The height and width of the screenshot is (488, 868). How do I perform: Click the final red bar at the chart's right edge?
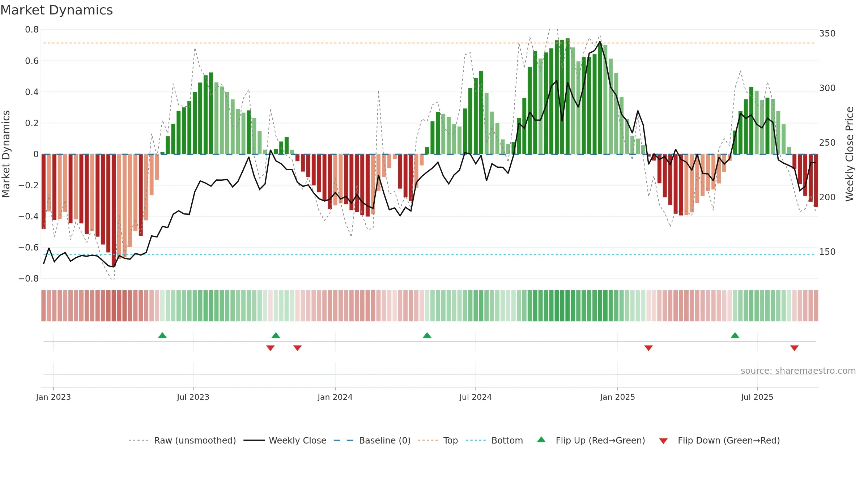tap(816, 181)
